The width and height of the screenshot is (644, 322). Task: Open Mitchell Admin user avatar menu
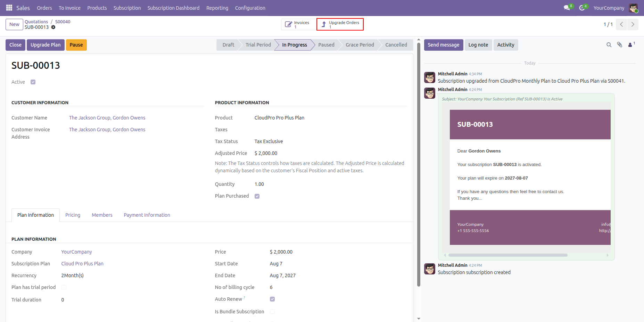[x=633, y=8]
